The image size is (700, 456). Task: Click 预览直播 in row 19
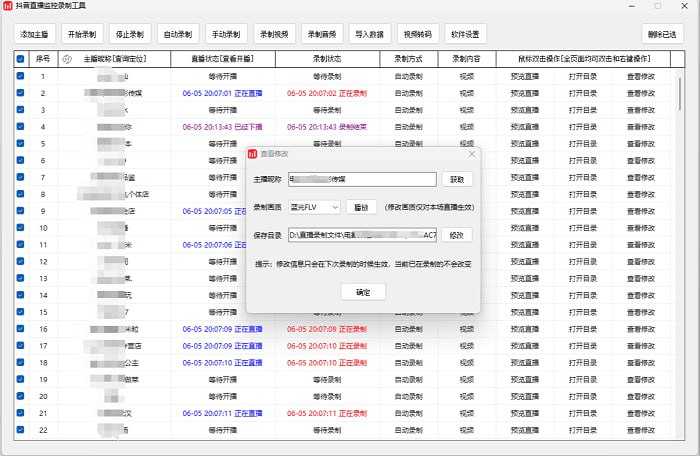(x=525, y=380)
